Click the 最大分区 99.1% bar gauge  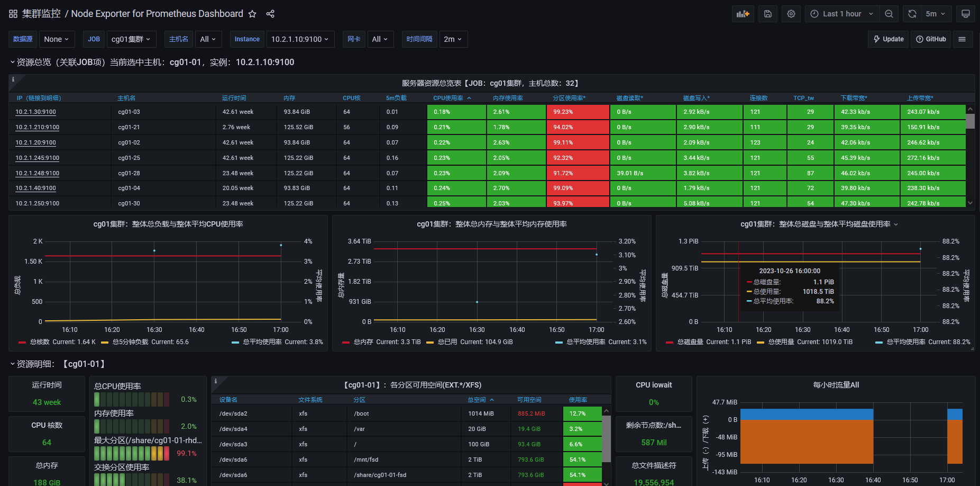pyautogui.click(x=132, y=453)
